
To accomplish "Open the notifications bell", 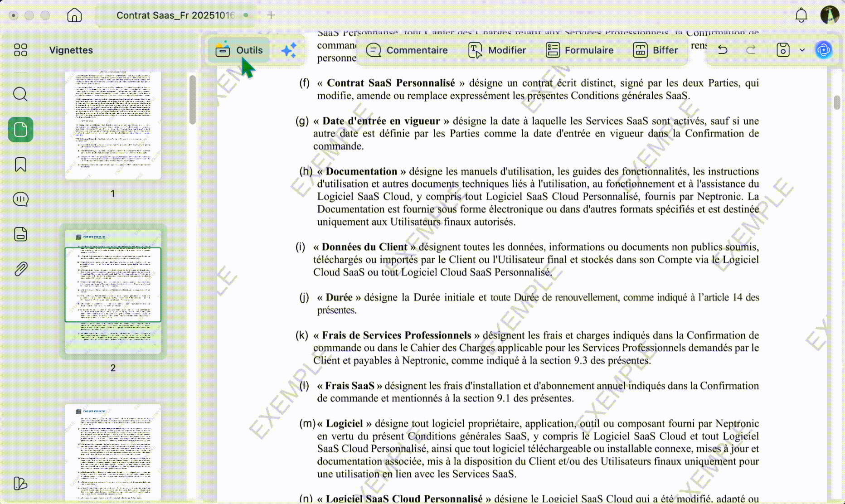I will [801, 15].
